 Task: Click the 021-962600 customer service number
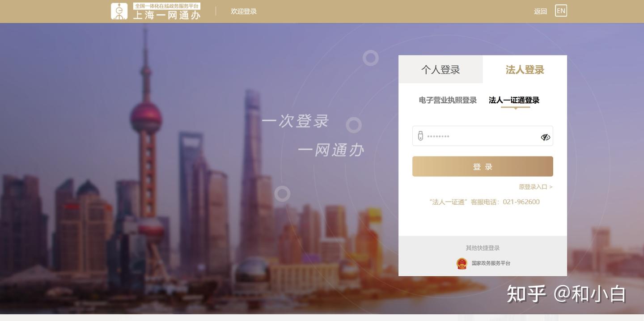tap(521, 202)
